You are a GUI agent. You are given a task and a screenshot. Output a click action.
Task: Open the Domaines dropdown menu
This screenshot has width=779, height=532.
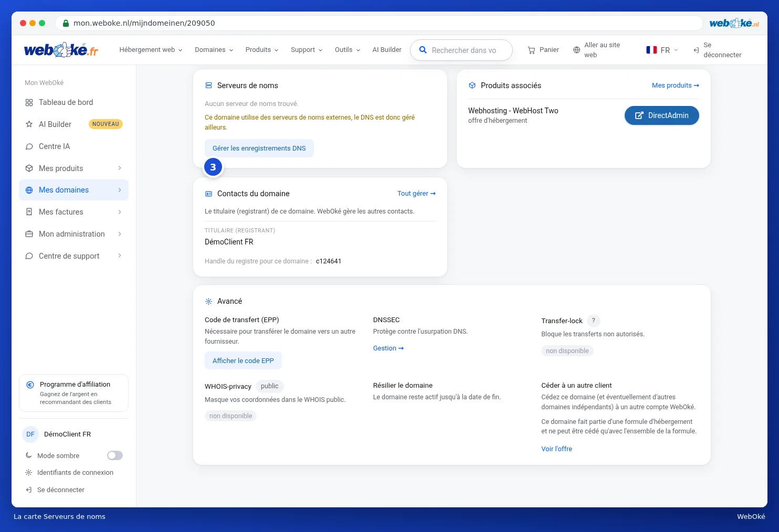[214, 50]
